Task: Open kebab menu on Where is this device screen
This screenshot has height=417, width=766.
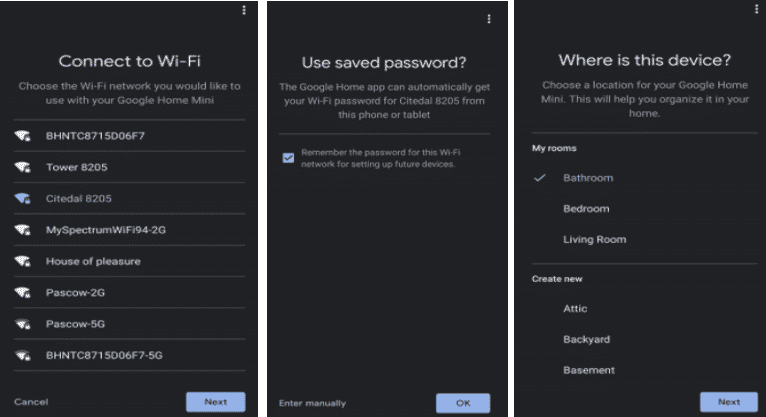Action: [756, 9]
